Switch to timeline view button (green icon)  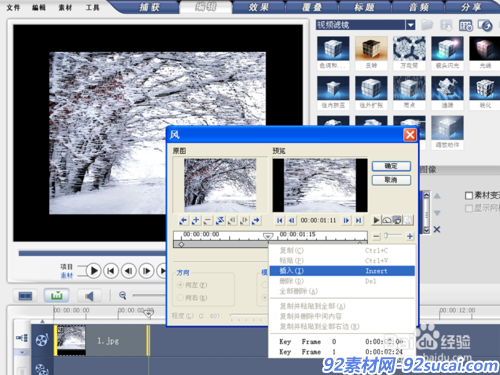point(57,295)
